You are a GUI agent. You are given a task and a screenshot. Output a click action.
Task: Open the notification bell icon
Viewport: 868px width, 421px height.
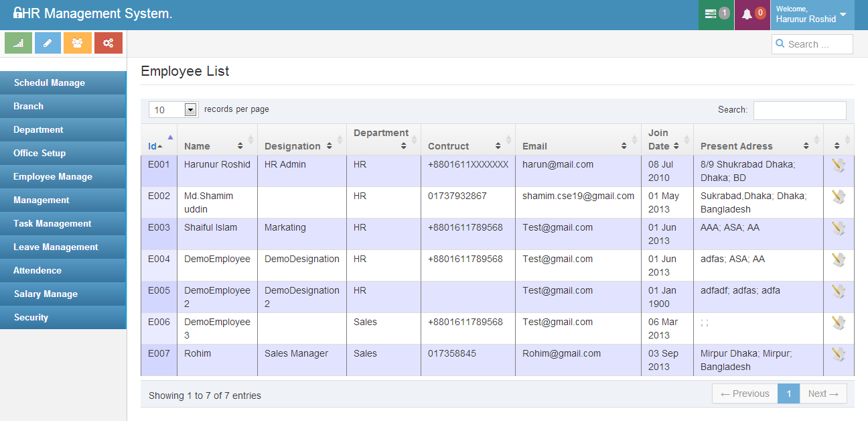point(753,14)
